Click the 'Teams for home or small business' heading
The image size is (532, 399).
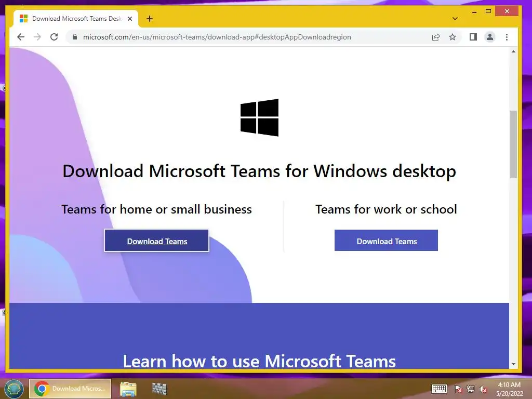pyautogui.click(x=156, y=209)
